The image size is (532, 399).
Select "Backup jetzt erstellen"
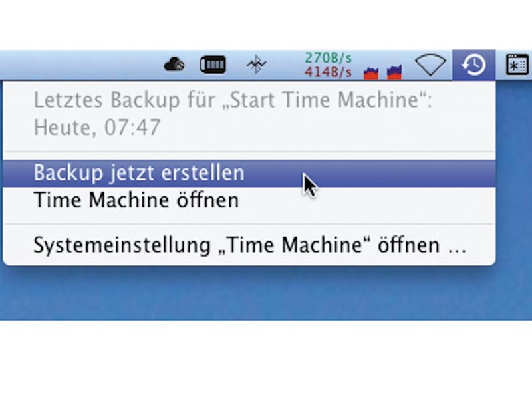coord(249,173)
